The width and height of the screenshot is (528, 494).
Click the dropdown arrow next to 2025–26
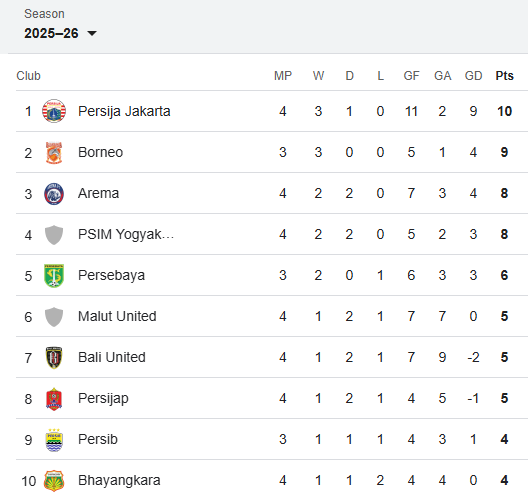coord(92,33)
